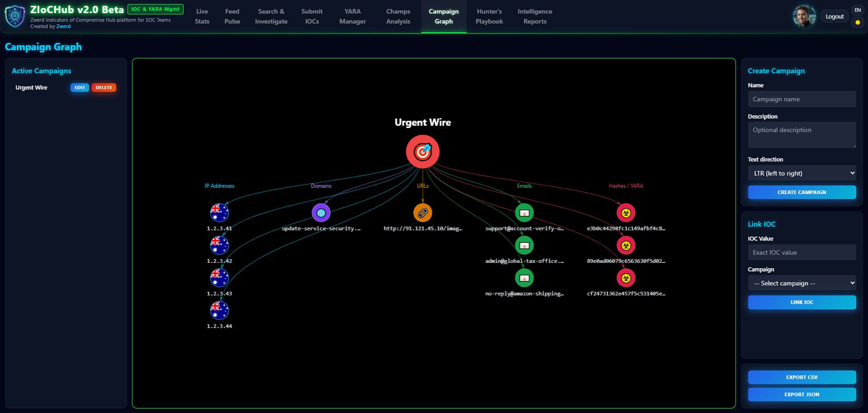
Task: Switch language with the EN button
Action: (x=858, y=10)
